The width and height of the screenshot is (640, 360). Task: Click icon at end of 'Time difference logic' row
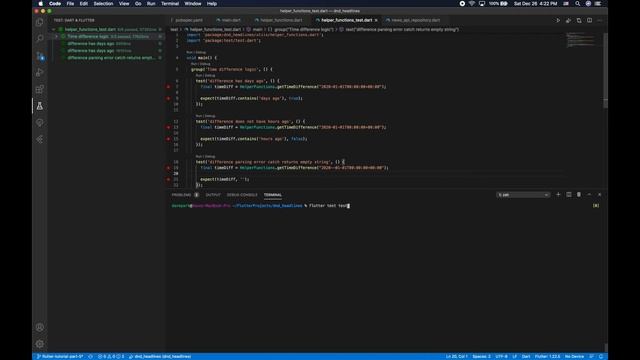click(160, 36)
